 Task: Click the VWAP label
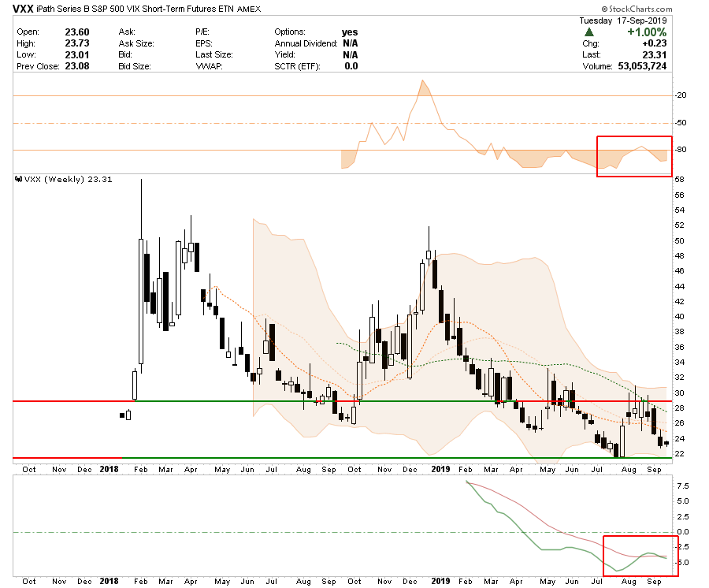point(209,66)
